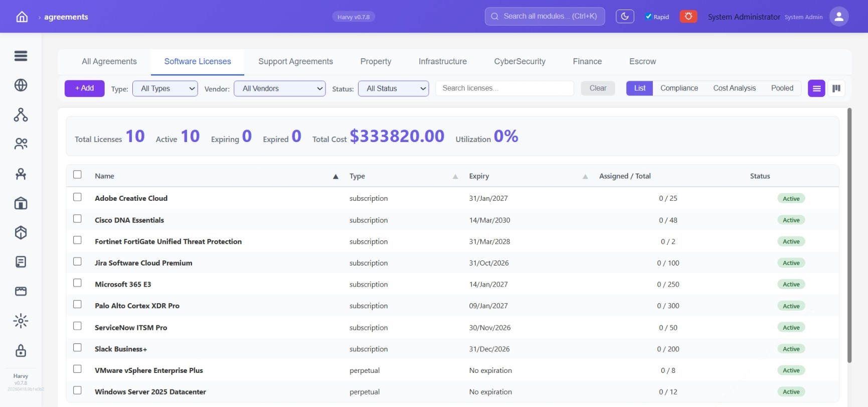Switch to the list rows view icon

pyautogui.click(x=816, y=88)
